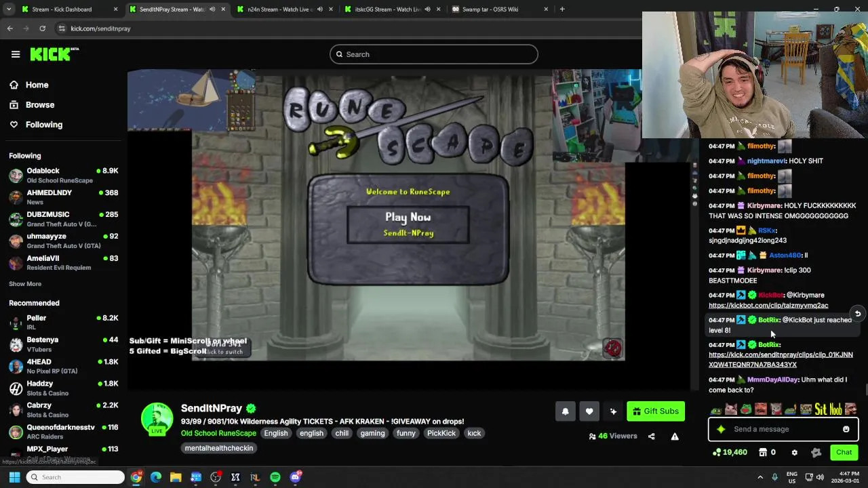Pick the Sit emote in quick bar
Screen dimensions: 868x488
[x=821, y=409]
